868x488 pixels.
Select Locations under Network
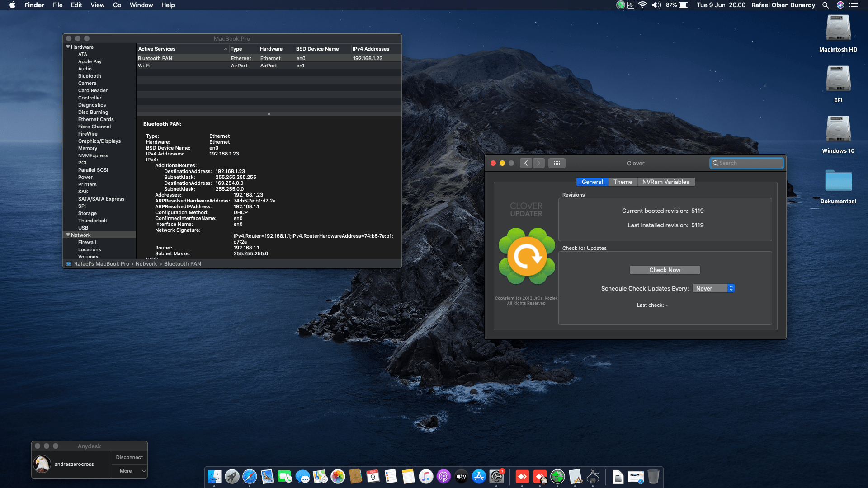(x=90, y=249)
